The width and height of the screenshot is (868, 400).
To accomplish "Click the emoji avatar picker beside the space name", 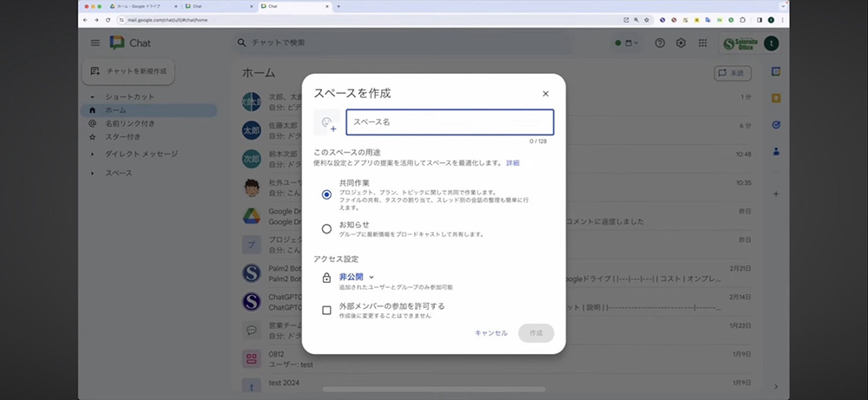I will [x=326, y=123].
